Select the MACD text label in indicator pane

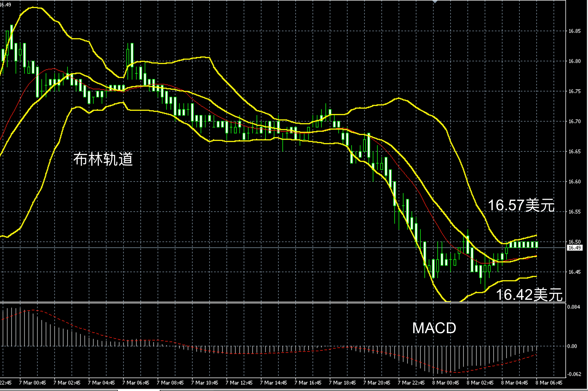click(x=434, y=328)
